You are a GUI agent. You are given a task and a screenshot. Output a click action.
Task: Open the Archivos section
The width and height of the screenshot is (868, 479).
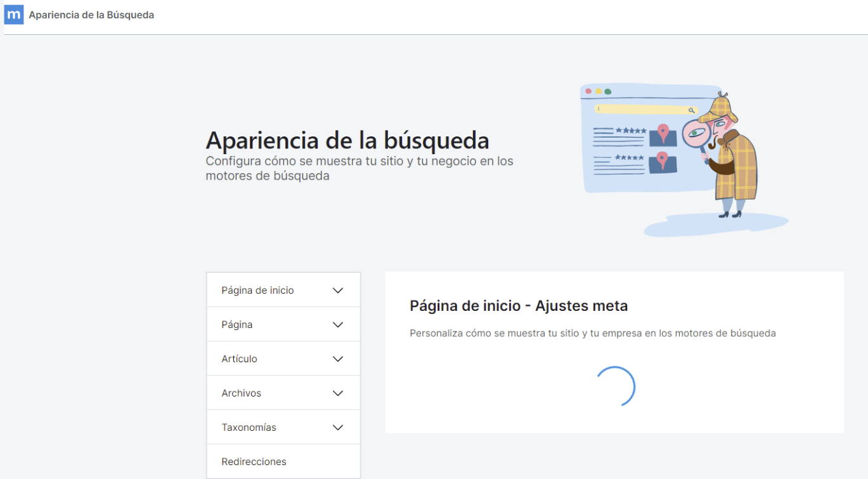283,393
